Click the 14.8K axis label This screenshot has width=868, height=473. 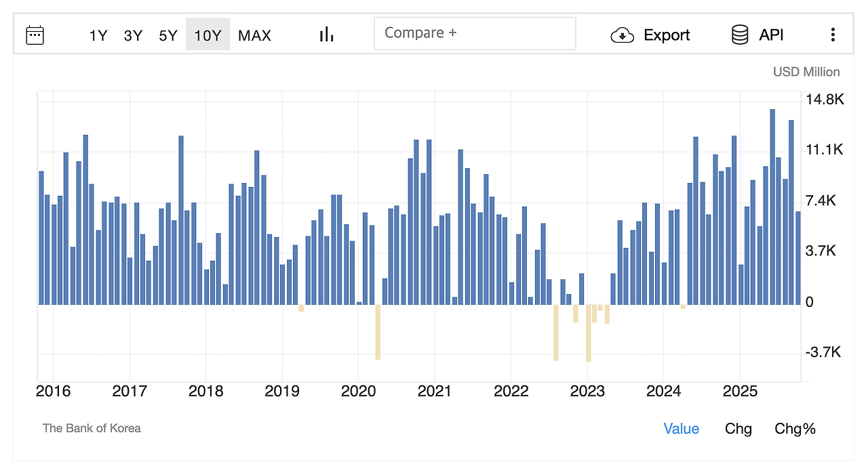[x=825, y=100]
